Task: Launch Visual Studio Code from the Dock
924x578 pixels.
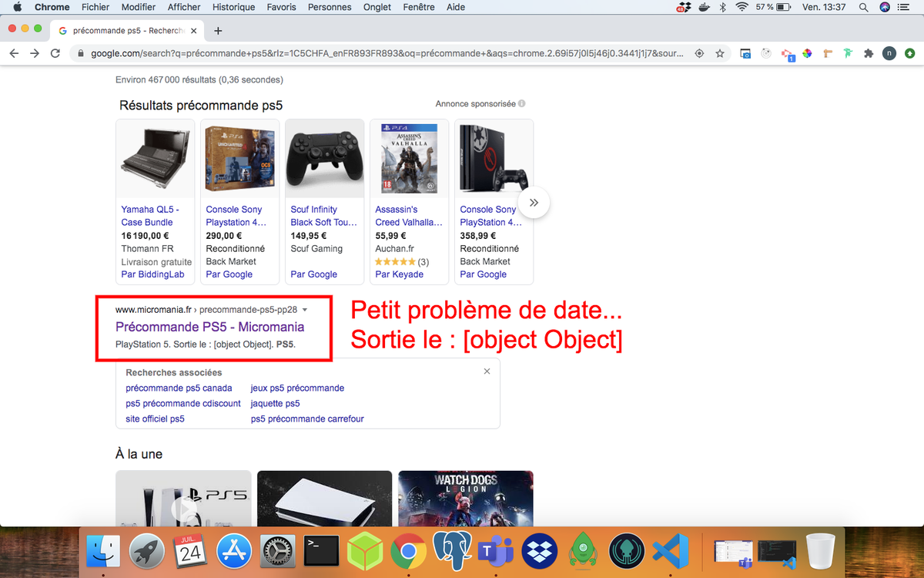Action: click(670, 550)
